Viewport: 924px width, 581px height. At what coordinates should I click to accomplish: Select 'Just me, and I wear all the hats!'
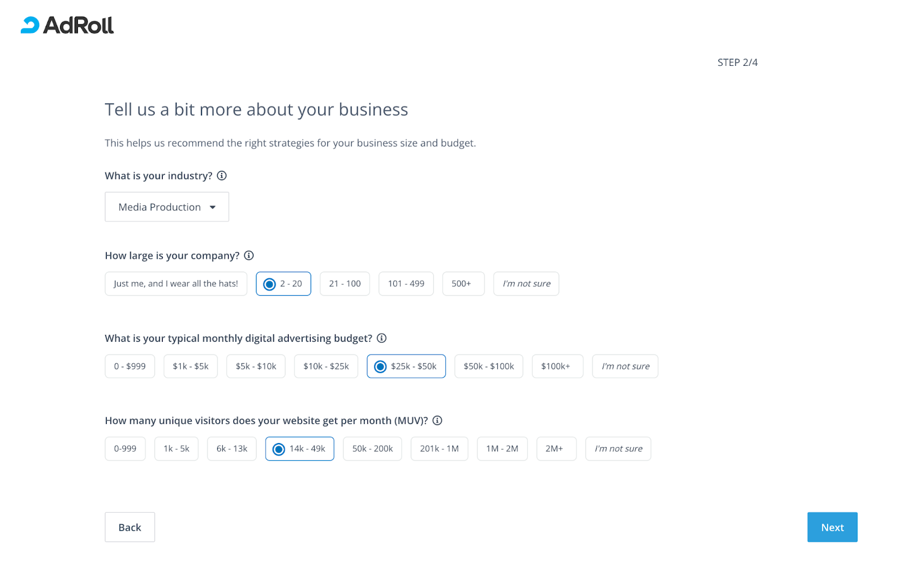pyautogui.click(x=176, y=284)
